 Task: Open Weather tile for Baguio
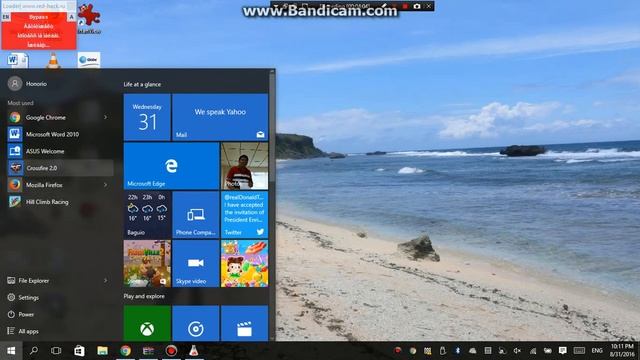click(147, 215)
